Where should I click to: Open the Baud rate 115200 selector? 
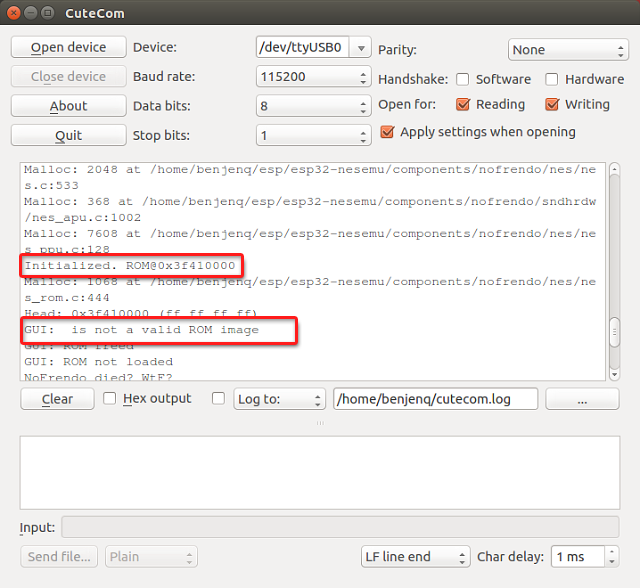(x=313, y=77)
